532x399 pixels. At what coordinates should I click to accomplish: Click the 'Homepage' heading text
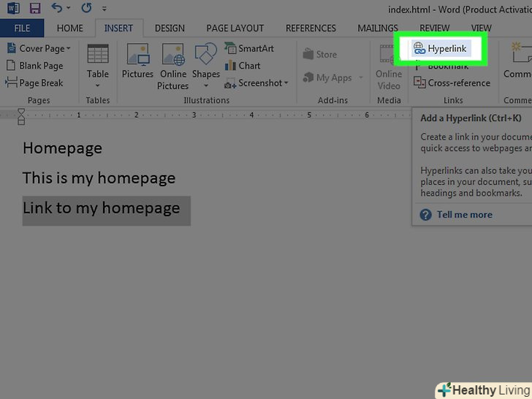(x=62, y=148)
